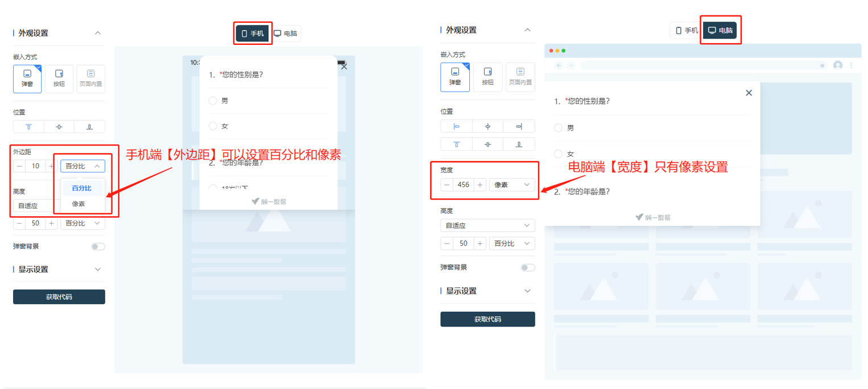This screenshot has width=868, height=389.
Task: Click bookmark star in desktop preview browser
Action: coord(822,65)
